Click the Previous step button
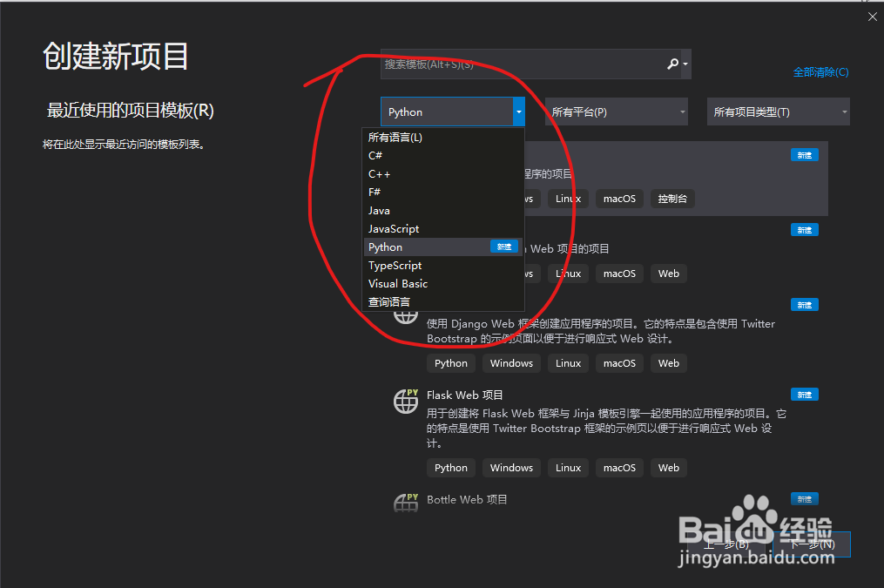The image size is (884, 588). tap(726, 544)
